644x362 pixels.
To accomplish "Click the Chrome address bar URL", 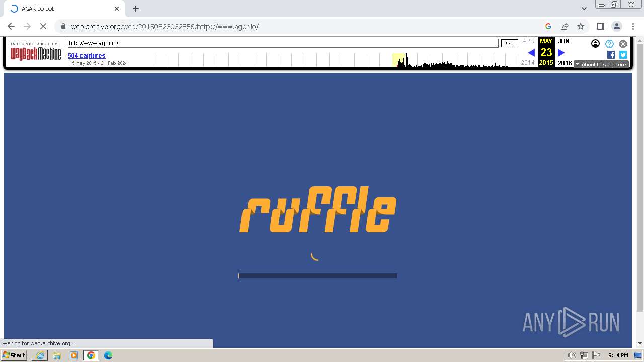I will (x=165, y=27).
